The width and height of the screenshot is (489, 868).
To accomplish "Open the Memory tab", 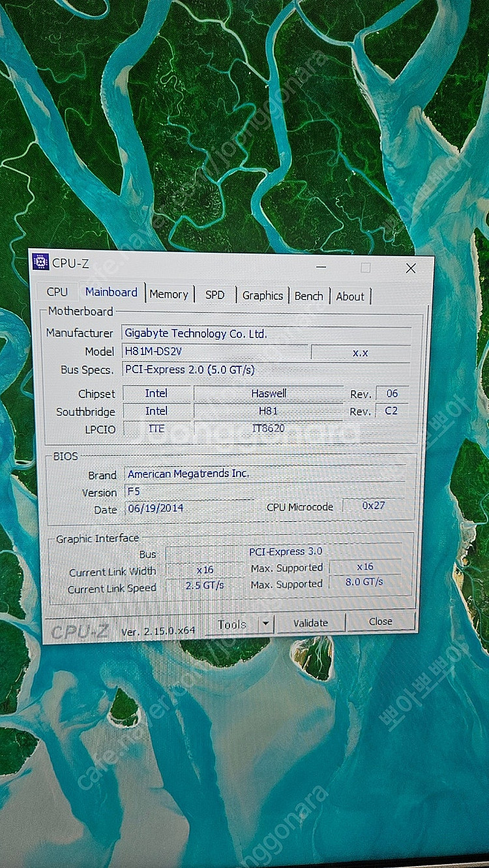I will pos(169,295).
